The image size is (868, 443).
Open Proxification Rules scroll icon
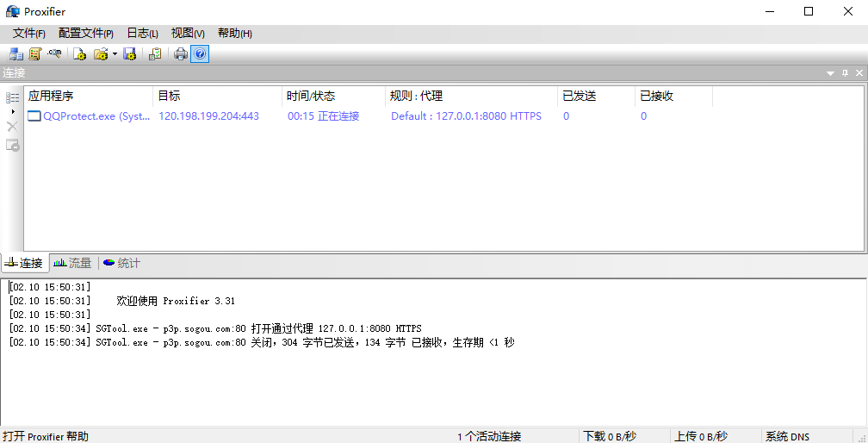(x=35, y=53)
